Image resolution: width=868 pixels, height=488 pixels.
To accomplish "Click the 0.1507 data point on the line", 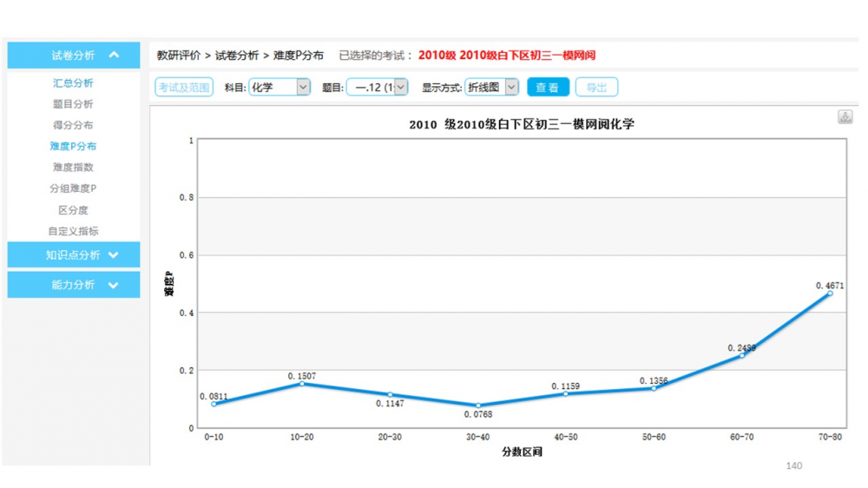I will [302, 384].
